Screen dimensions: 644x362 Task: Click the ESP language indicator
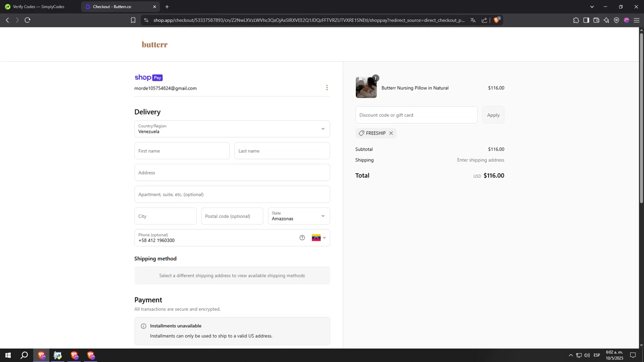tap(597, 355)
